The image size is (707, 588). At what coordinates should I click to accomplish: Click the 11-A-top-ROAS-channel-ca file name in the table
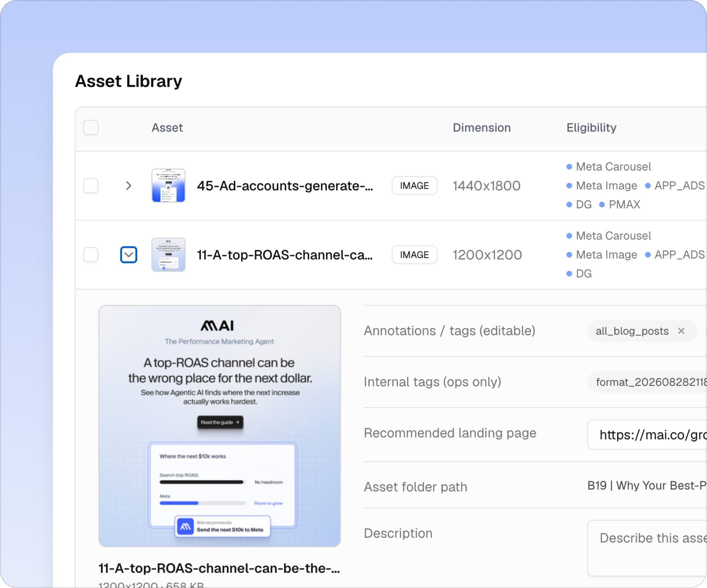point(285,255)
